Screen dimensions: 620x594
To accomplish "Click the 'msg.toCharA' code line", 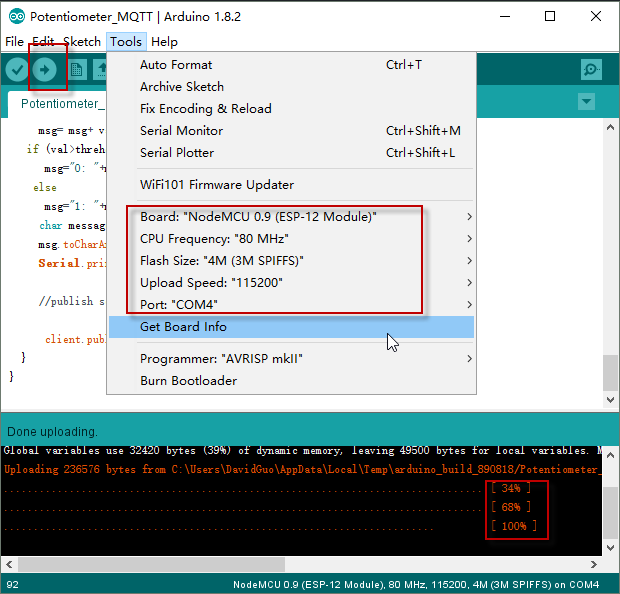I will (x=72, y=244).
